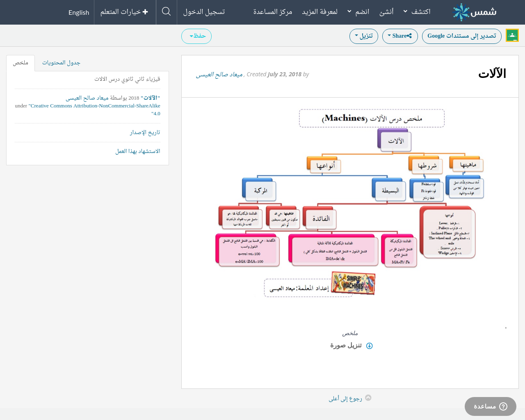The height and width of the screenshot is (420, 525).
Task: Click the Google Classroom icon
Action: tap(512, 36)
